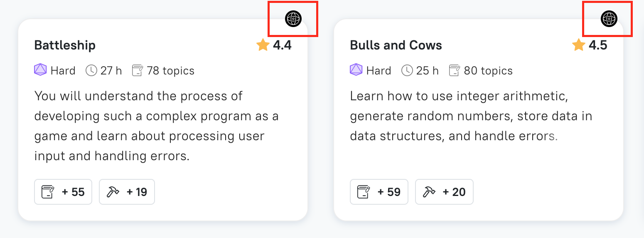Image resolution: width=644 pixels, height=238 pixels.
Task: Select the +20 hammer projects badge
Action: (x=444, y=192)
